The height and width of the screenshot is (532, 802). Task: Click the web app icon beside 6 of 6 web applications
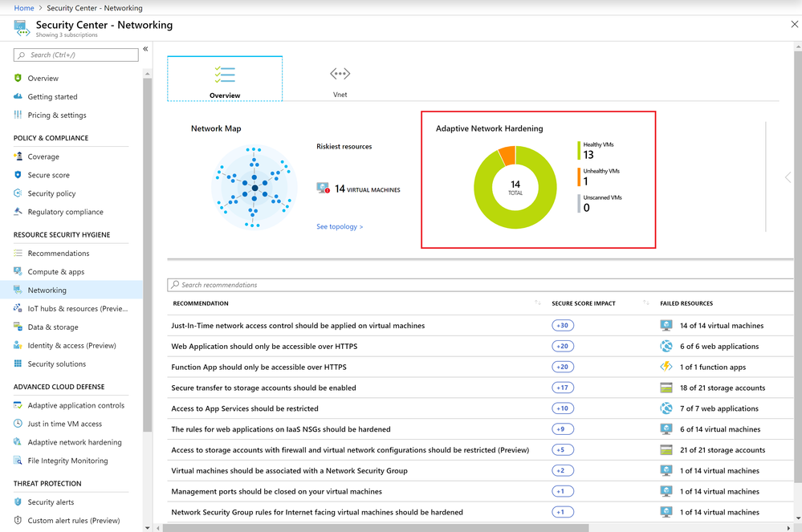click(666, 346)
